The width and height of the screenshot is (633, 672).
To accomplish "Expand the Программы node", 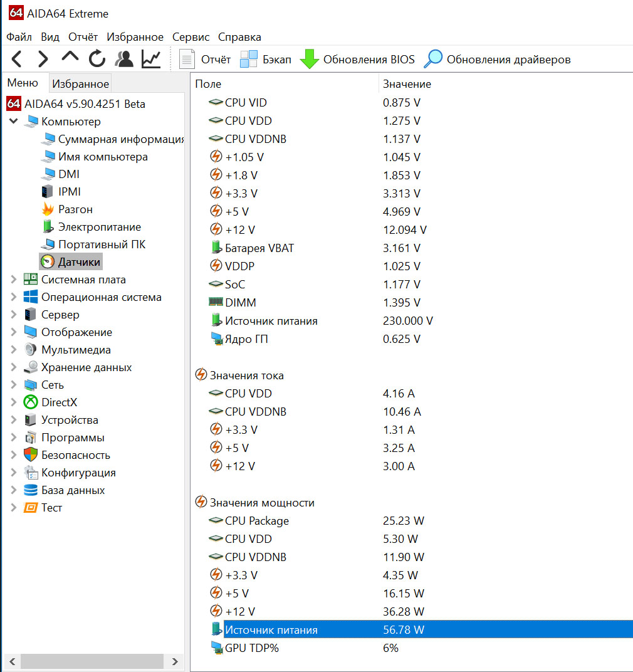I will (x=14, y=438).
